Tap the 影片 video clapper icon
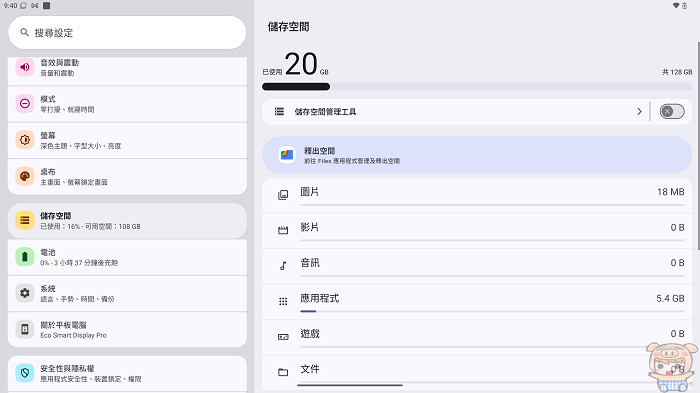Viewport: 700px width, 393px height. click(283, 230)
